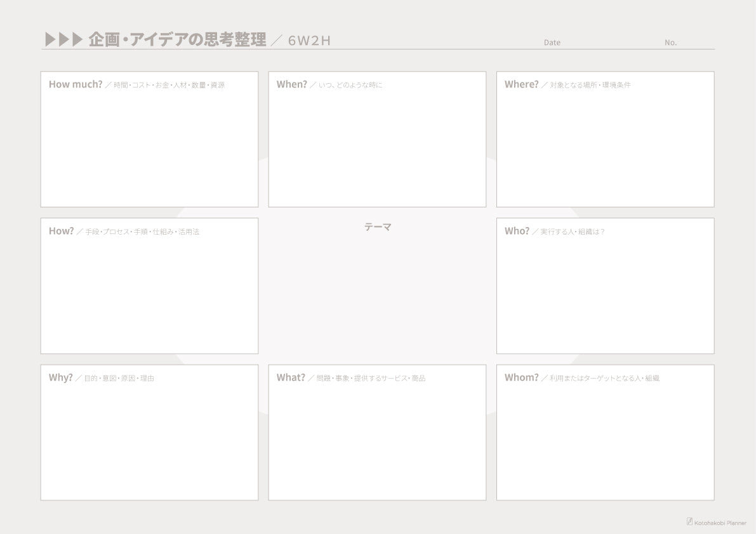Click the Kotohakobi Planner pencil icon
This screenshot has height=534, width=756.
689,521
